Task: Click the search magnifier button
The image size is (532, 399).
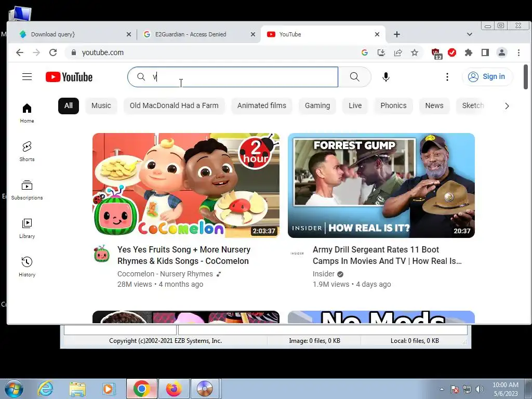Action: pyautogui.click(x=354, y=77)
